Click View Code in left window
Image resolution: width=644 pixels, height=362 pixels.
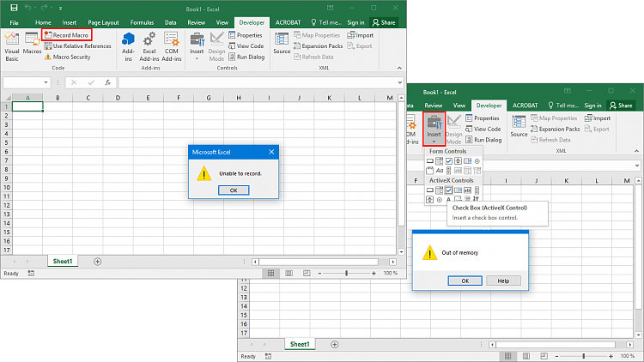tap(246, 46)
